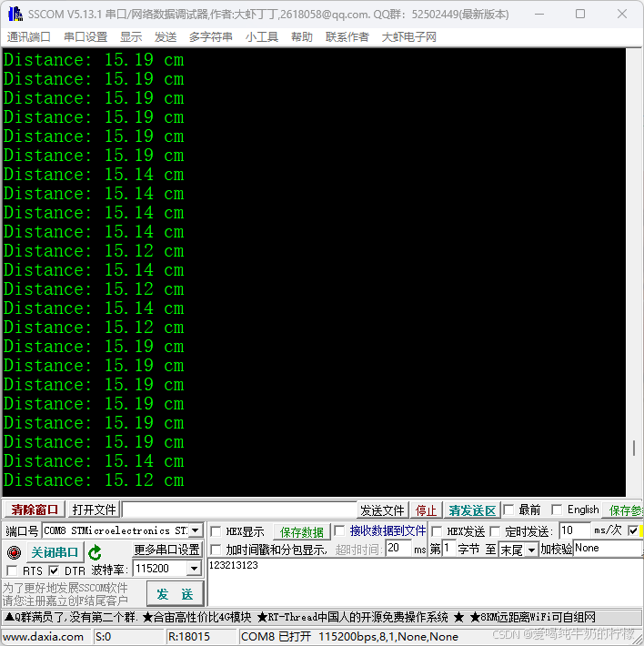Click the scrolling advertisement banner text
The image size is (644, 646).
click(x=299, y=617)
